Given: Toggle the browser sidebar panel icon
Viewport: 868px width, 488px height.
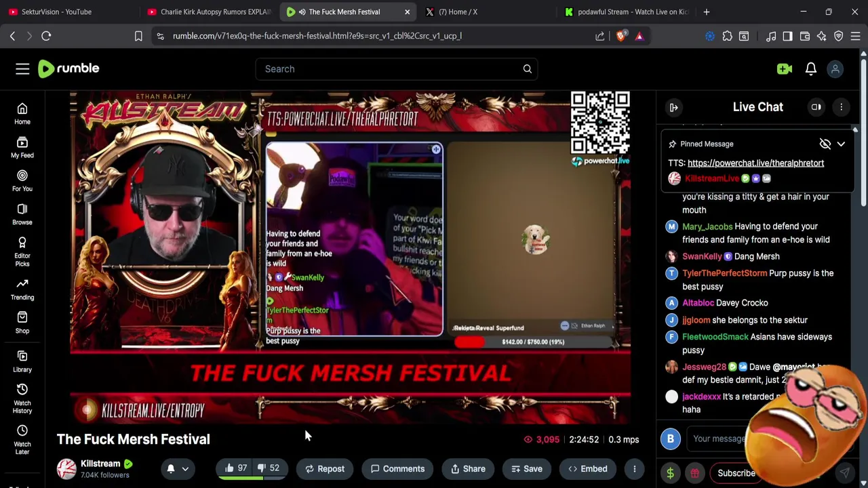Looking at the screenshot, I should [787, 36].
